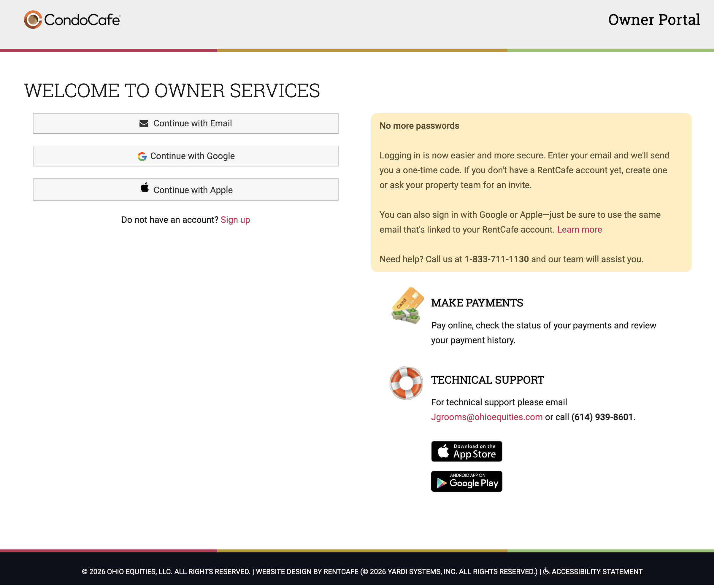Click the 1-833-711-1130 help phone number
The image size is (714, 588).
click(496, 259)
